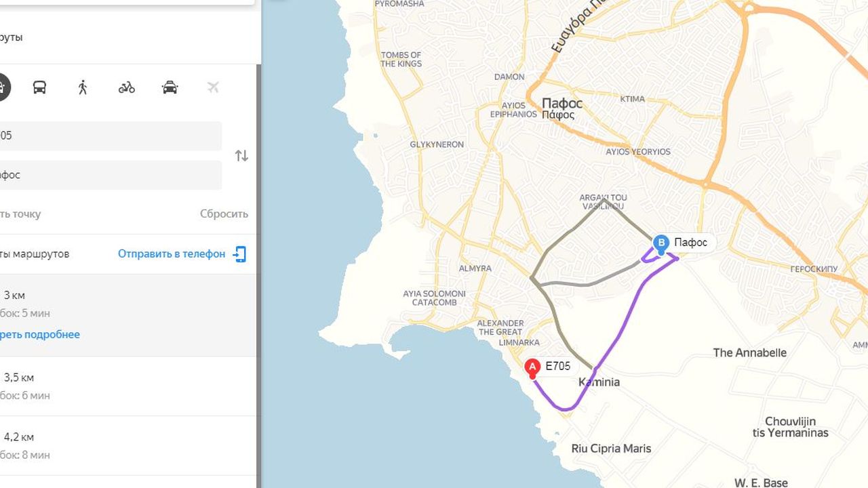Select the taxi route mode

coord(170,87)
